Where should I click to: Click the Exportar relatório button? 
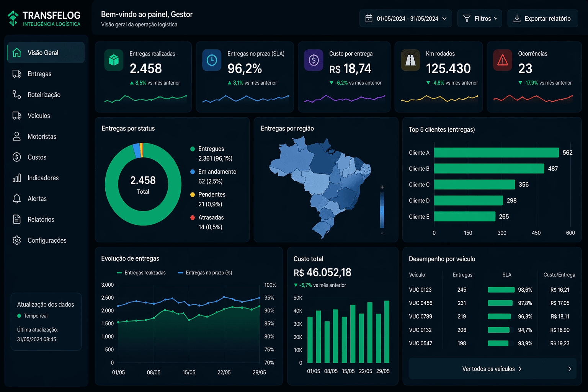click(x=542, y=18)
